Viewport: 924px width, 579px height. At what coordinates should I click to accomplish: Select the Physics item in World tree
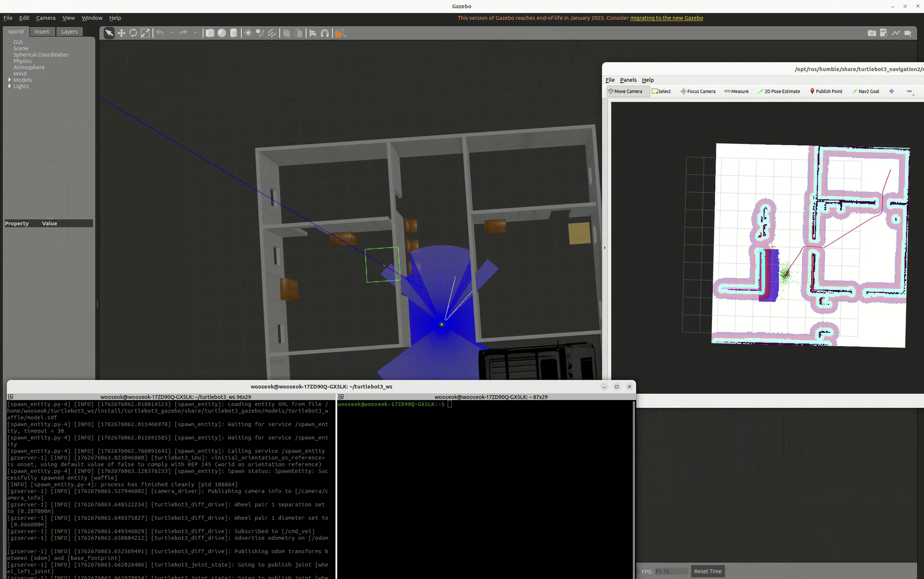23,61
